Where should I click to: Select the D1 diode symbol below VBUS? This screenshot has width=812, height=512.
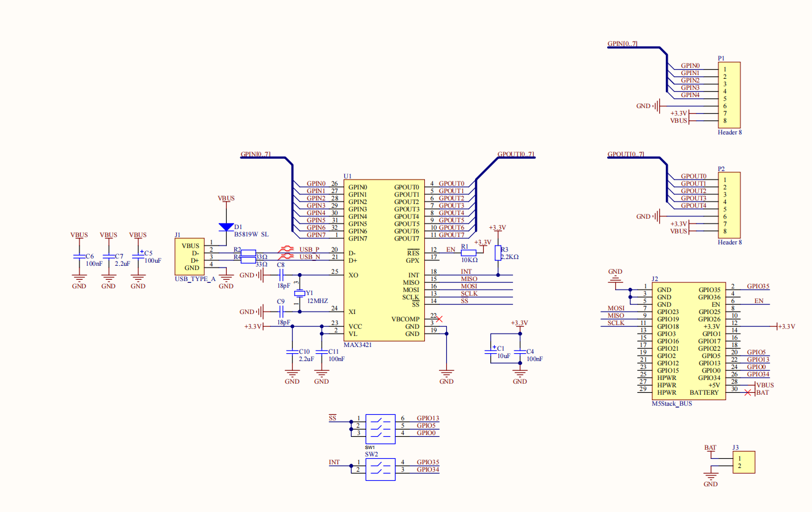tap(226, 227)
